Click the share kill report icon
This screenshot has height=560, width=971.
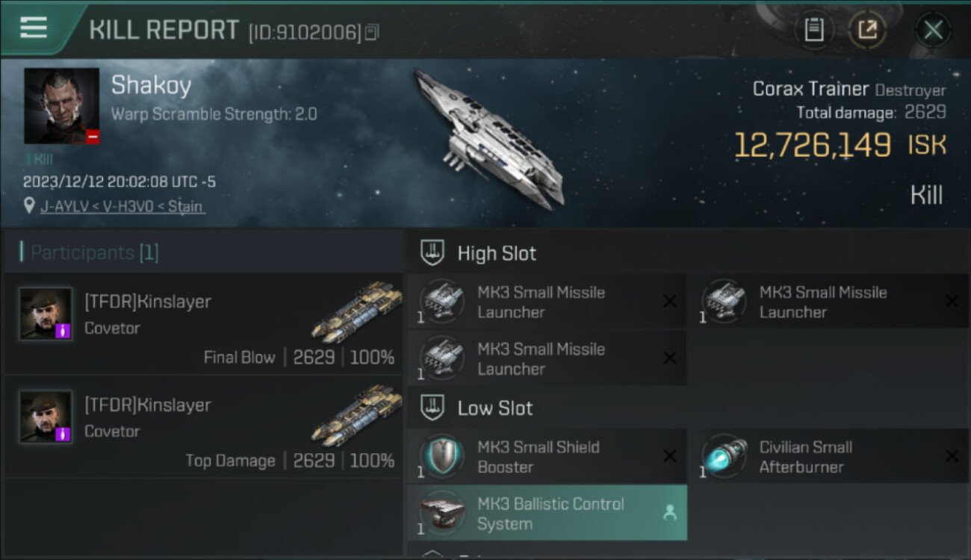click(867, 30)
